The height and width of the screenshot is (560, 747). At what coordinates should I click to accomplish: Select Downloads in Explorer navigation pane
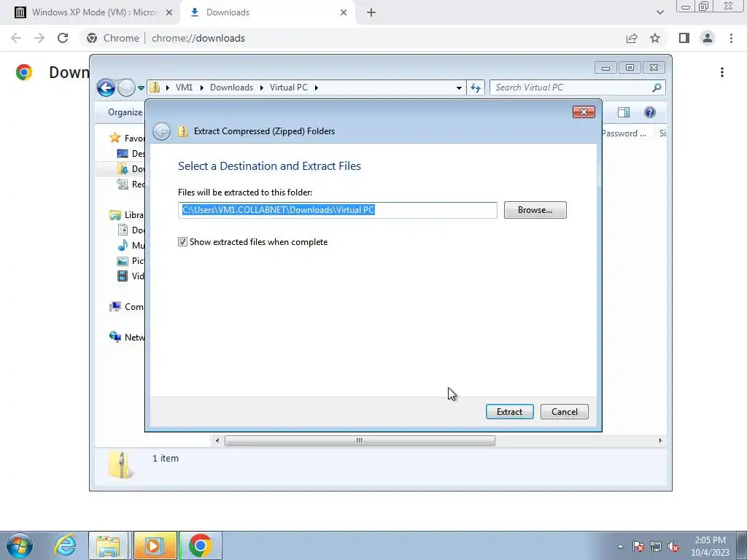click(x=131, y=168)
